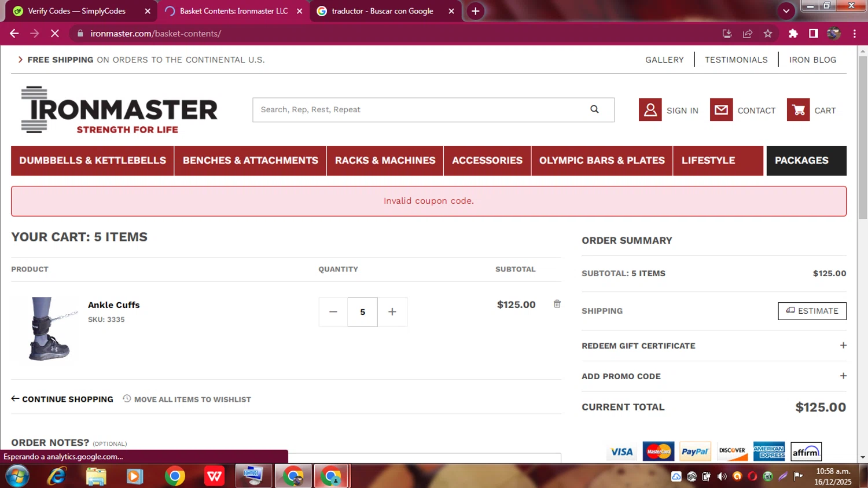Click taskbar clock showing 10:58 a.m.
This screenshot has height=488, width=868.
click(x=833, y=476)
